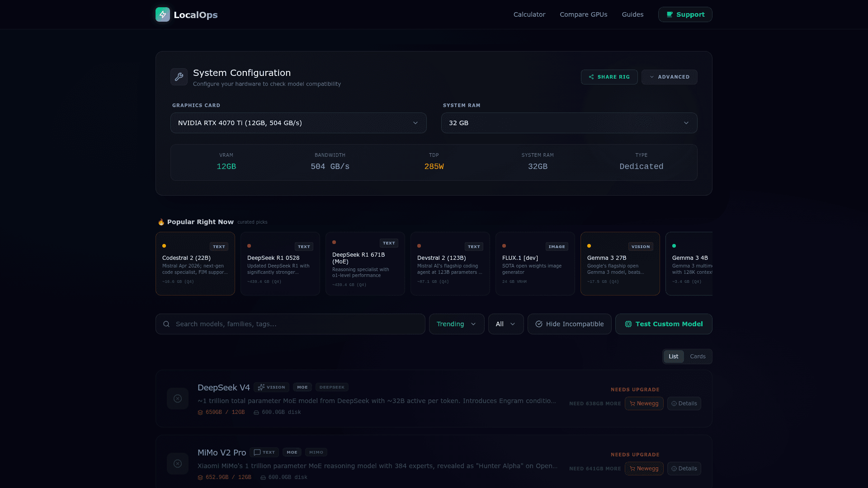This screenshot has width=868, height=488.
Task: Open the Compare GPUs nav link
Action: 583,14
